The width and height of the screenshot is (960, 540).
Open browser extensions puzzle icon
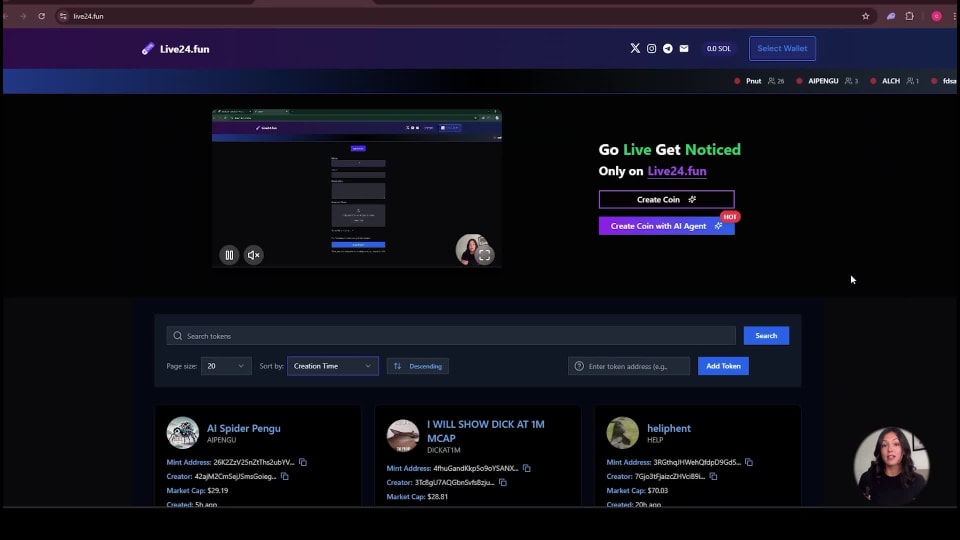tap(910, 17)
